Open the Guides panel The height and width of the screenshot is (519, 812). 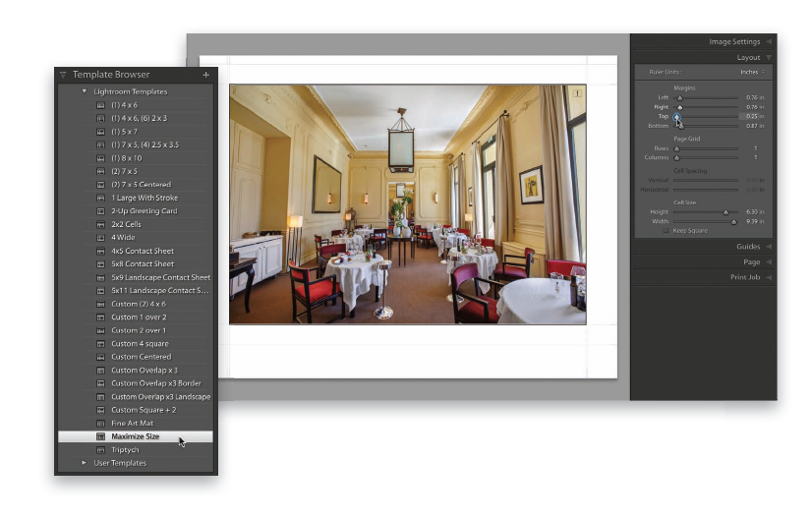point(748,247)
